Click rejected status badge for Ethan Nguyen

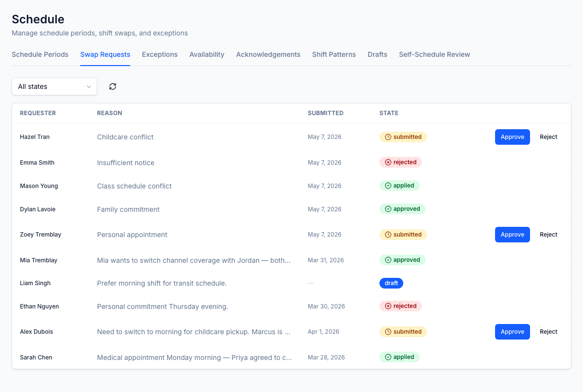(x=400, y=306)
